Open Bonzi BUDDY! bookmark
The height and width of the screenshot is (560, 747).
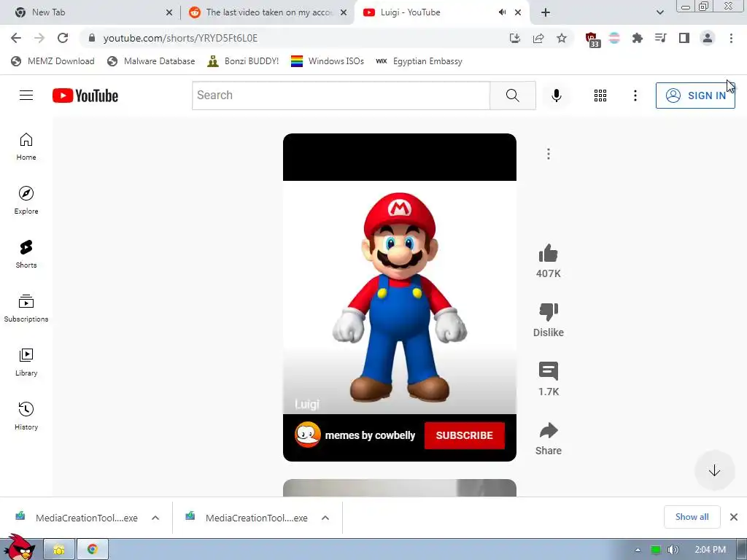click(x=243, y=61)
